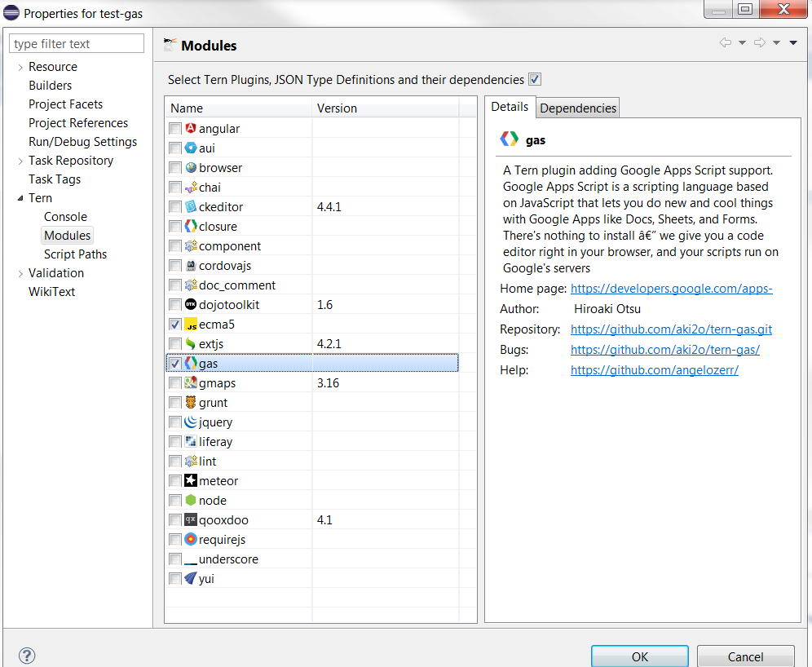Collapse the Tern tree section
The height and width of the screenshot is (667, 812).
point(20,197)
